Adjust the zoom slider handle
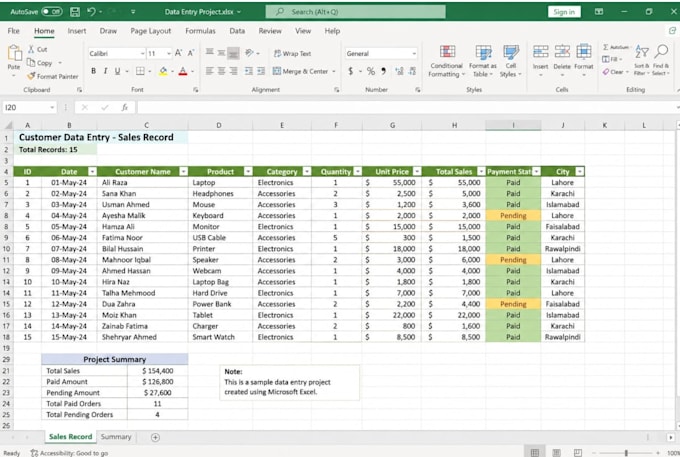The width and height of the screenshot is (680, 457). click(626, 453)
